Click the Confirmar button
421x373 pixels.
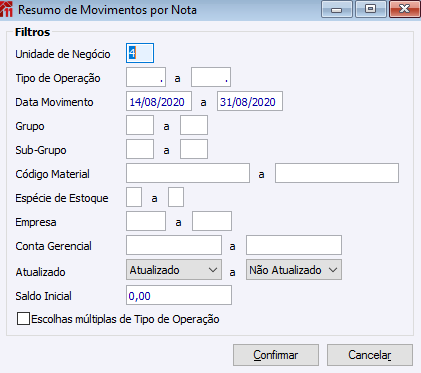pyautogui.click(x=276, y=355)
